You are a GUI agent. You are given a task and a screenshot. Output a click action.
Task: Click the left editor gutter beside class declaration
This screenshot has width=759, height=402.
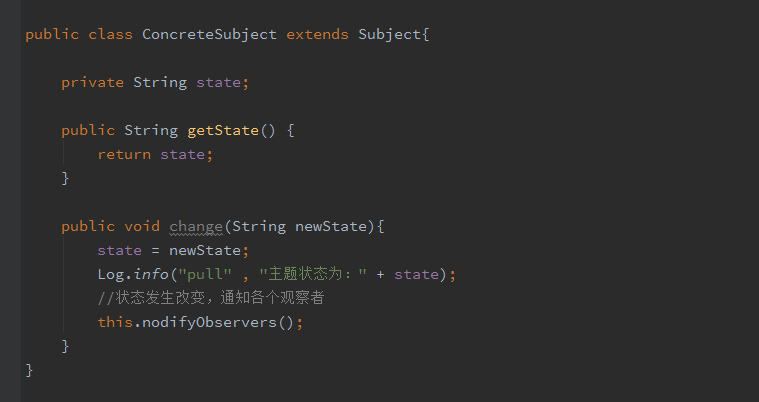tap(10, 34)
